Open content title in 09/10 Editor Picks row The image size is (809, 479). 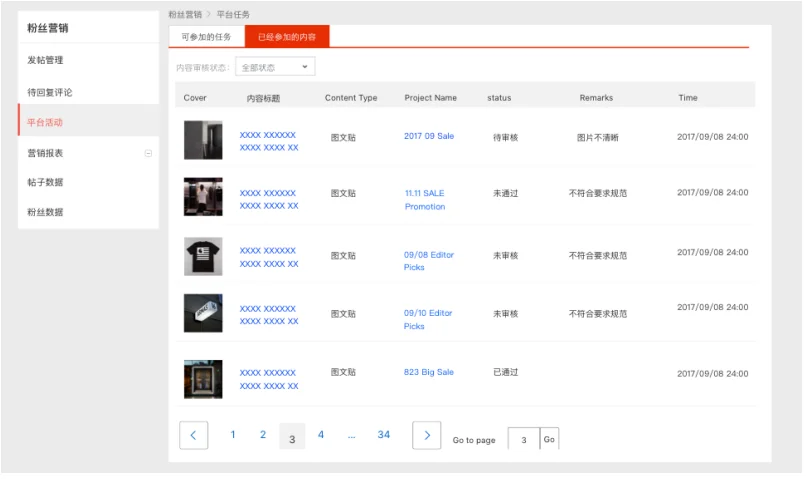coord(269,315)
